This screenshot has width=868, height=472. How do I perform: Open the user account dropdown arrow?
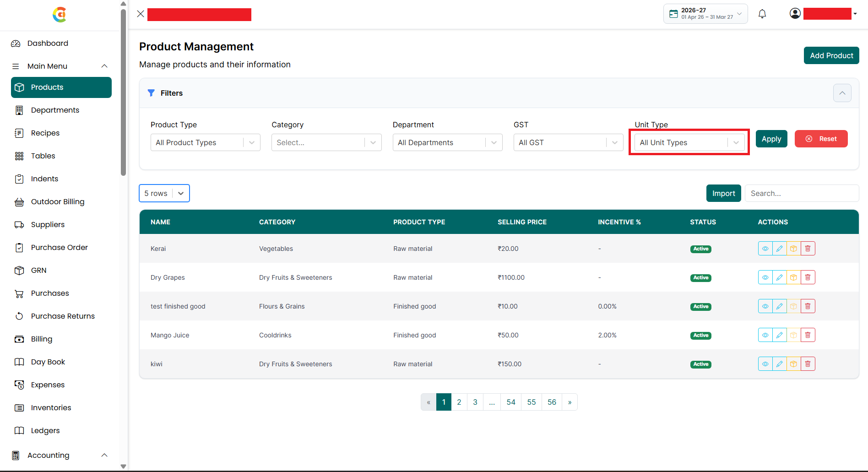point(855,14)
